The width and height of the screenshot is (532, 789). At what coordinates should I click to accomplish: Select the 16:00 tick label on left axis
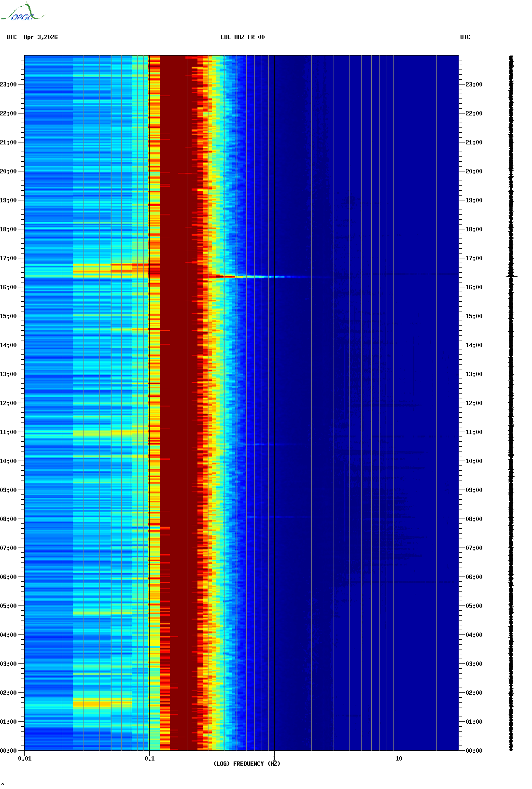[x=8, y=287]
